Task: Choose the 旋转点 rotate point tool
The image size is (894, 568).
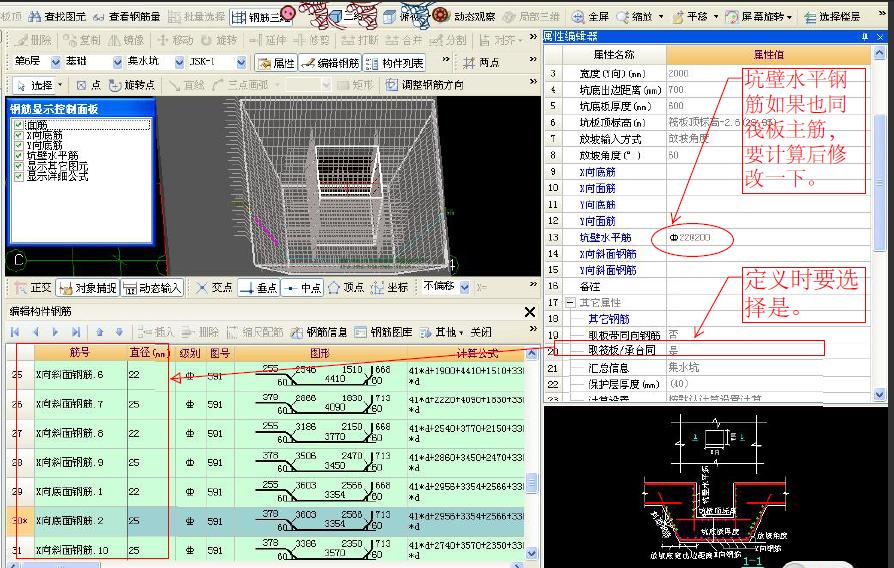Action: pyautogui.click(x=132, y=85)
